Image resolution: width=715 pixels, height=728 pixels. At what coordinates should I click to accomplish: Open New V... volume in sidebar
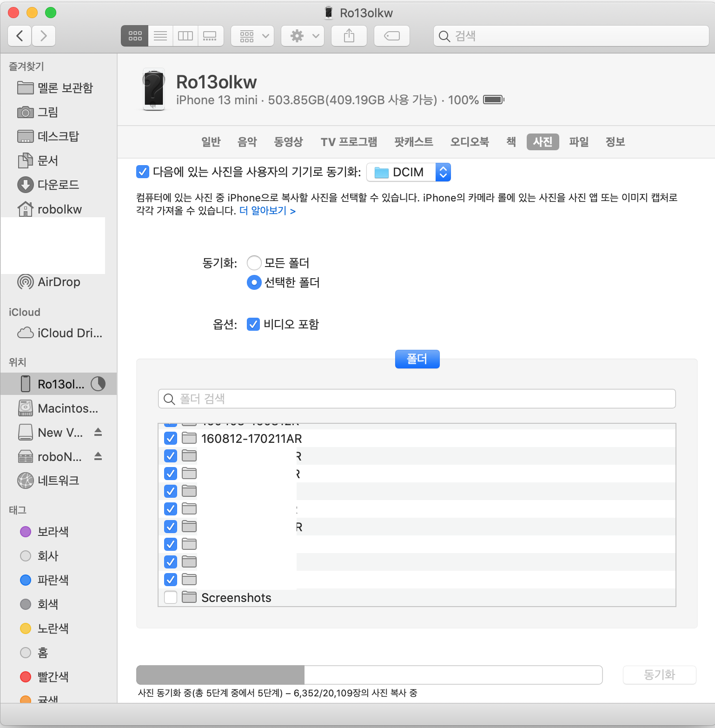[x=51, y=433]
